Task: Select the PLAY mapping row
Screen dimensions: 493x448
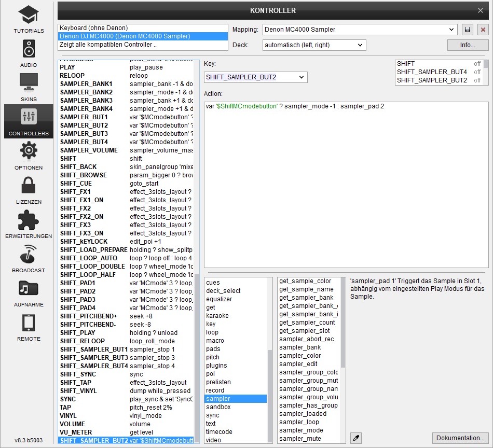Action: [127, 67]
